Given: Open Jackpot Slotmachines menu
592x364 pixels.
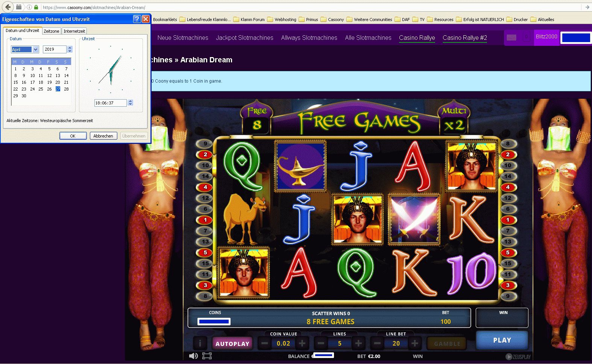Looking at the screenshot, I should pyautogui.click(x=244, y=38).
